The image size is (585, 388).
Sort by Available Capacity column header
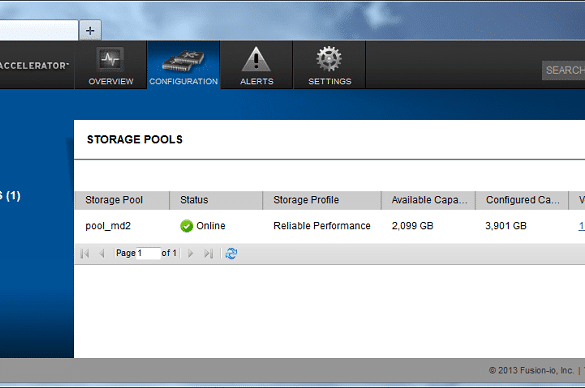pyautogui.click(x=428, y=200)
